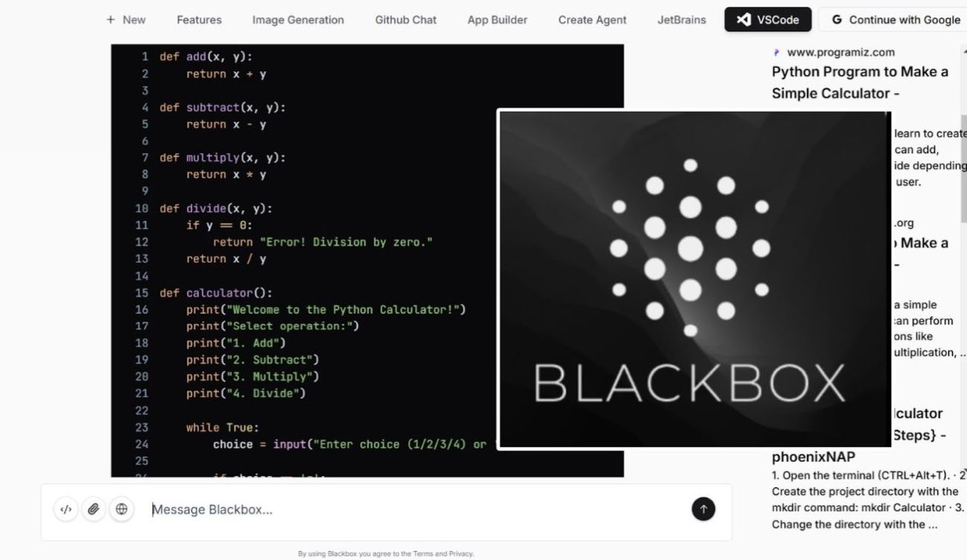Image resolution: width=967 pixels, height=560 pixels.
Task: Click the Google G logo icon
Action: click(837, 20)
